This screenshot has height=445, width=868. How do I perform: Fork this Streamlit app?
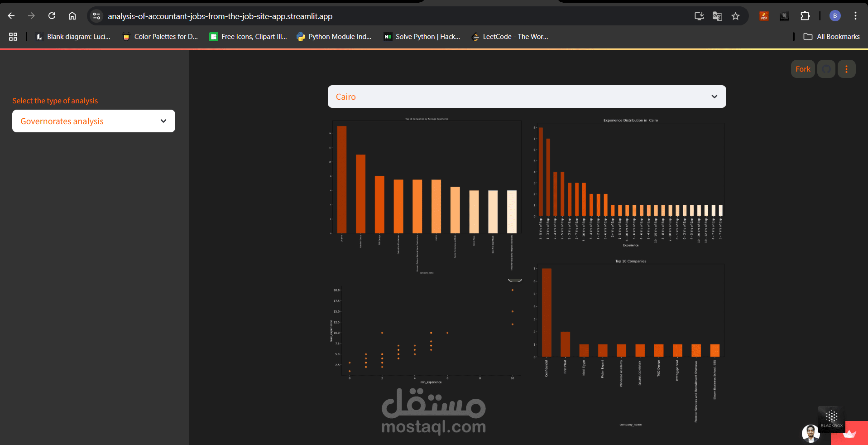click(803, 69)
